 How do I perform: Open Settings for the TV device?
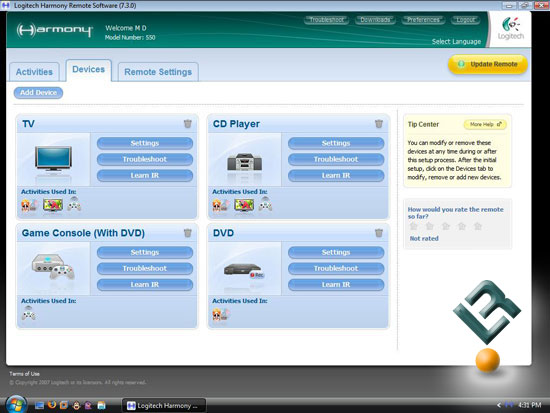tap(145, 143)
